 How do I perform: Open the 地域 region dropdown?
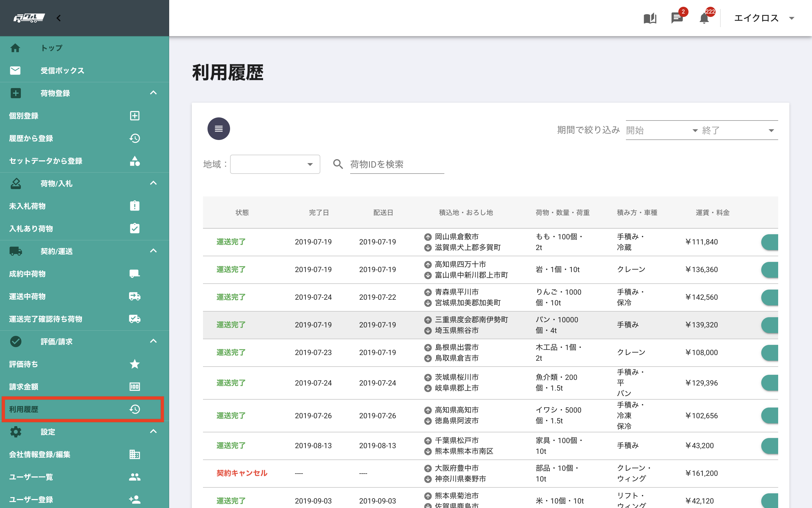(x=275, y=164)
